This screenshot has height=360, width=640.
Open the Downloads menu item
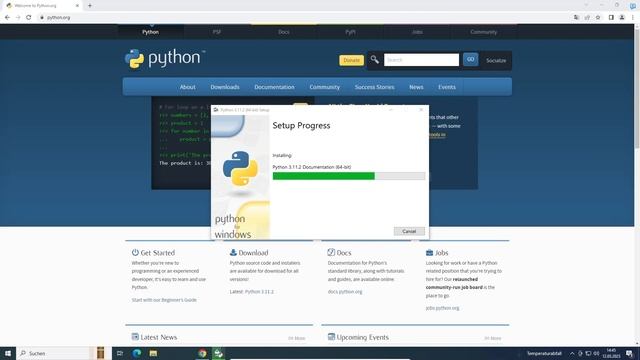(225, 87)
